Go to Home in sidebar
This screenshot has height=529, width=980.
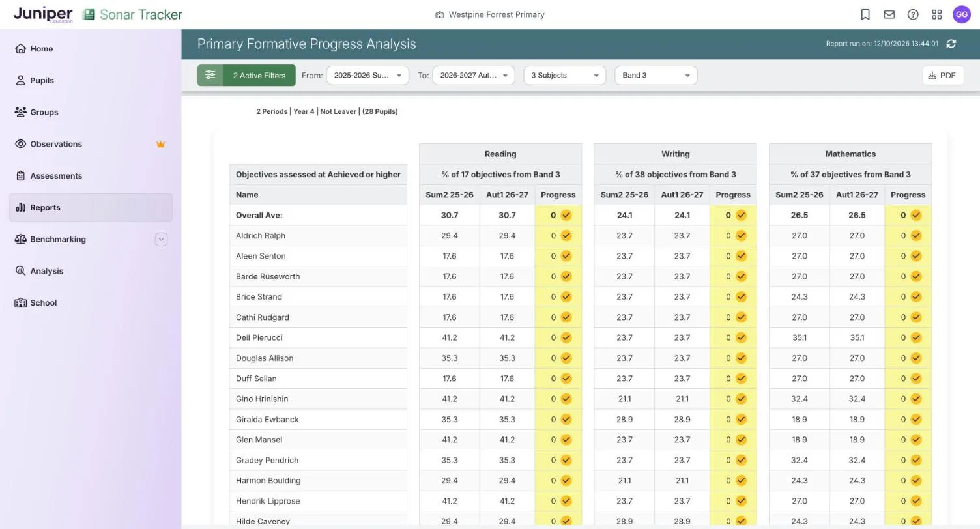click(91, 49)
